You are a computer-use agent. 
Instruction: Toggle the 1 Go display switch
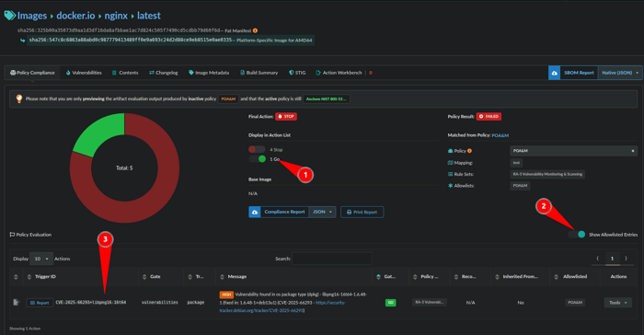(x=258, y=159)
